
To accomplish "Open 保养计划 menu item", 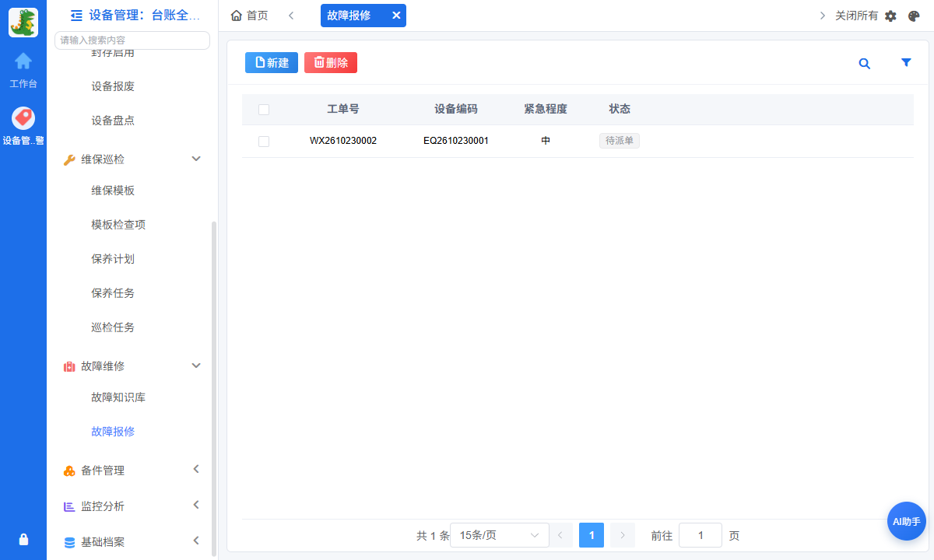I will tap(113, 259).
